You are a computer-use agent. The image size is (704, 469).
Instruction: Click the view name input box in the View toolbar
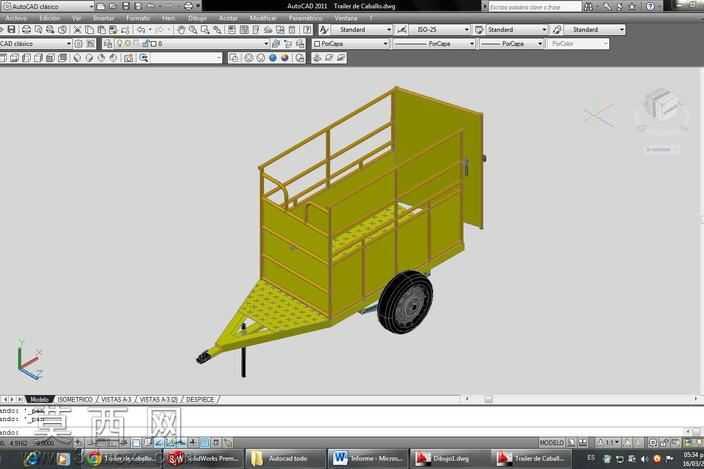[x=185, y=58]
